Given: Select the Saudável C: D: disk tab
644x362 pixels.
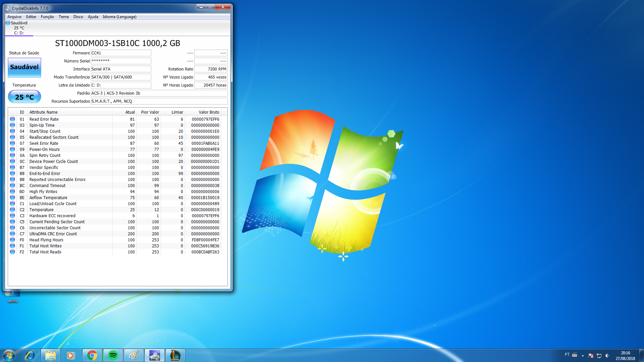Looking at the screenshot, I should pyautogui.click(x=19, y=28).
